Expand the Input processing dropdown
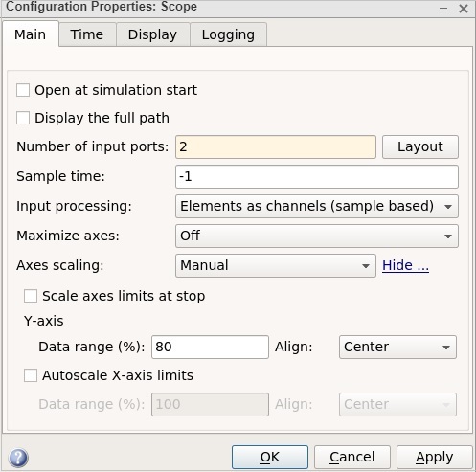The width and height of the screenshot is (476, 472). click(x=317, y=206)
